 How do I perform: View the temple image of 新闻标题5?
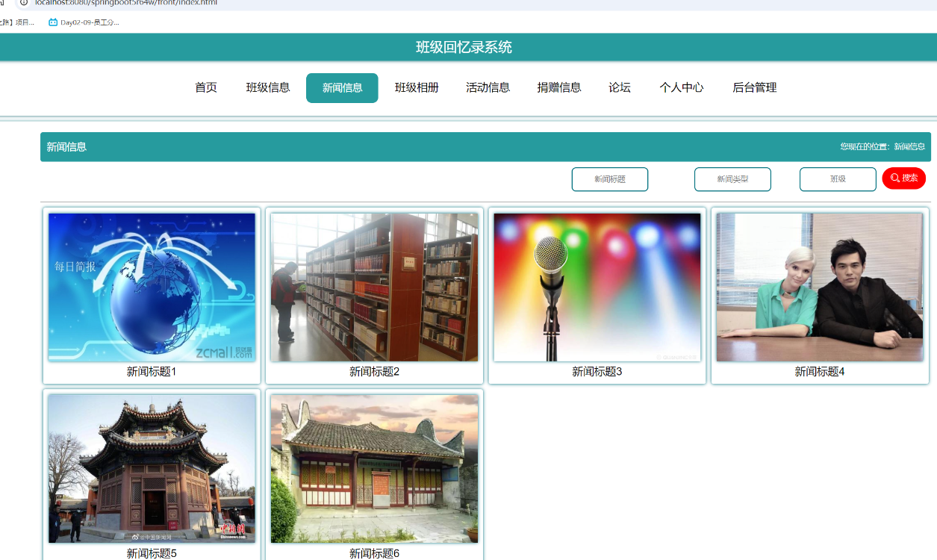pos(152,469)
